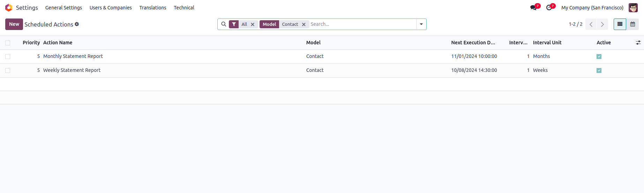Image resolution: width=644 pixels, height=193 pixels.
Task: Select the Monthly Statement Report row checkbox
Action: tap(8, 57)
